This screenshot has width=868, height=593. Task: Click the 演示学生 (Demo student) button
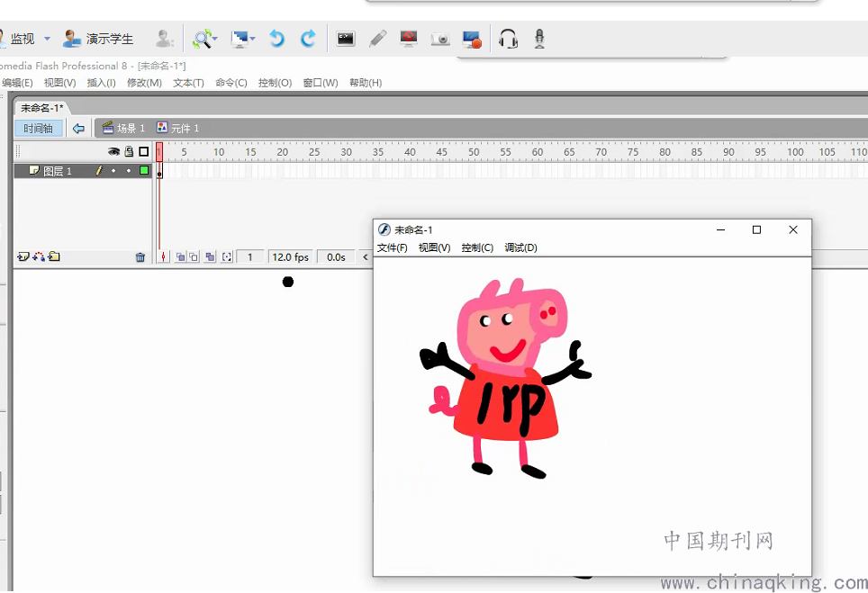pos(98,39)
